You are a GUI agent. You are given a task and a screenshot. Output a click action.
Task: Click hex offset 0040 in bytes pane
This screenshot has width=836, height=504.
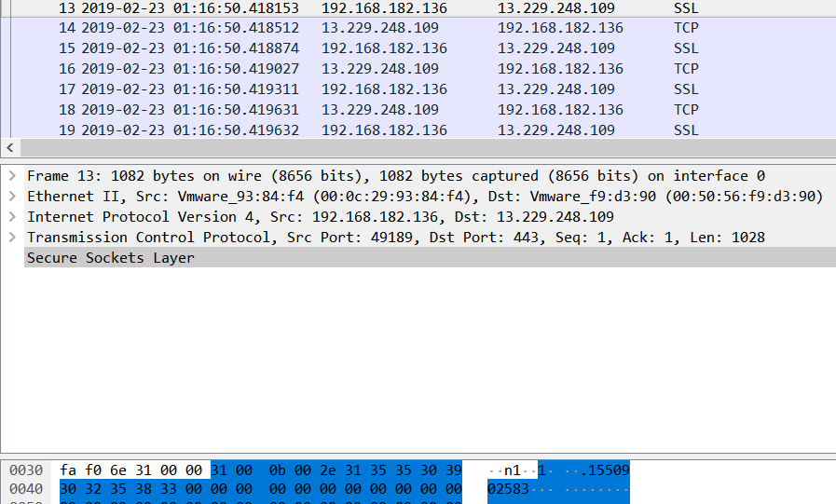point(26,489)
